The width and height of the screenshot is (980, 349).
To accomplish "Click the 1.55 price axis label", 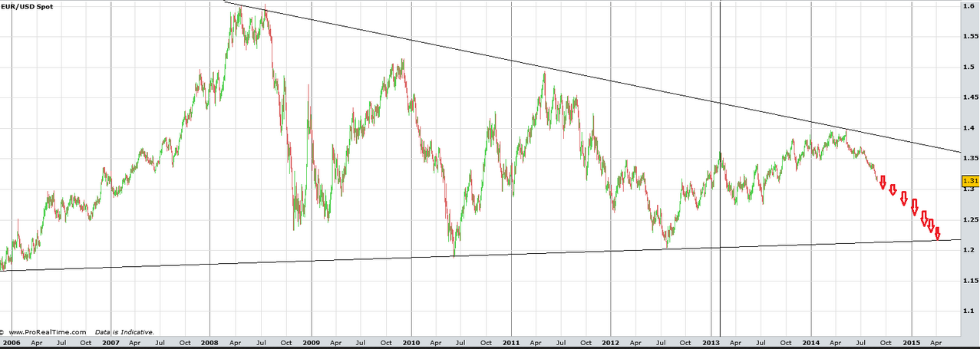I will (970, 37).
